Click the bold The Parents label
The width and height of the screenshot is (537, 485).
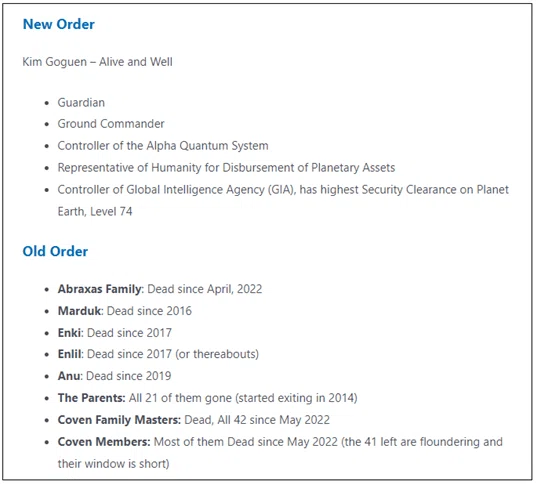coord(91,398)
